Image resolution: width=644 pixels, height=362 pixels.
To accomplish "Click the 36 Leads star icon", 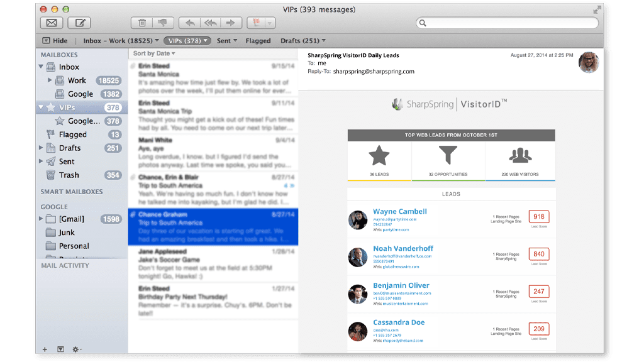I will (x=379, y=156).
